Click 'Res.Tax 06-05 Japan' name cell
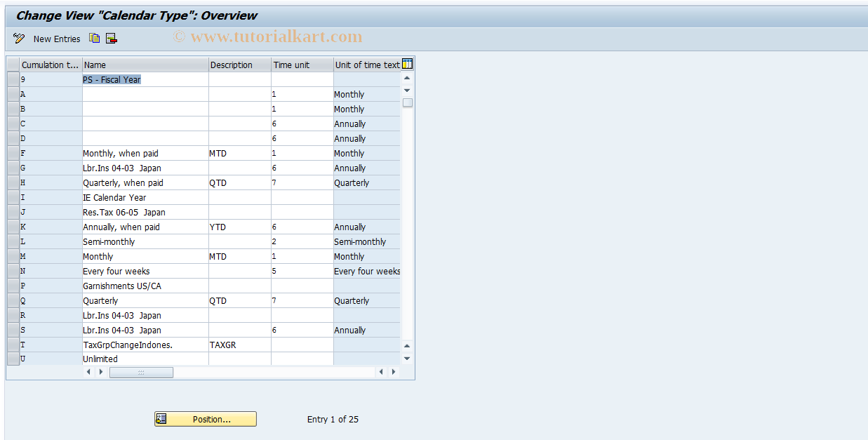868x440 pixels. pyautogui.click(x=145, y=212)
